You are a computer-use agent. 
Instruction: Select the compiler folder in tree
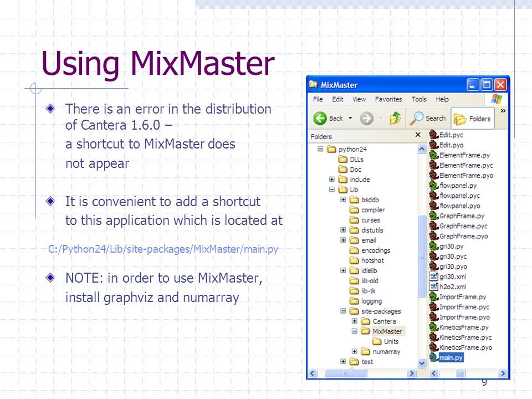367,210
